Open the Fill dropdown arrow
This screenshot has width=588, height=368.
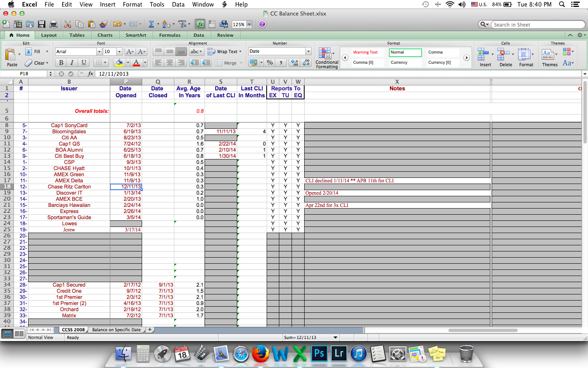47,52
